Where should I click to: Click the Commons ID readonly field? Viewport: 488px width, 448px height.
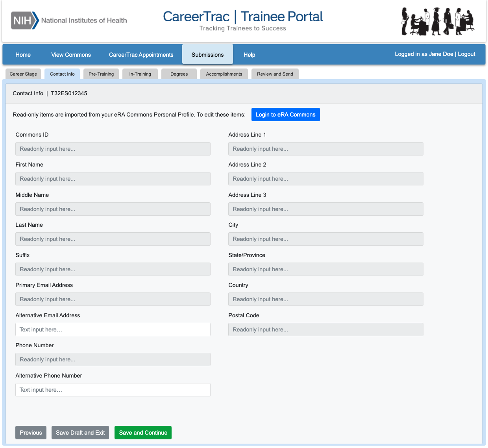click(113, 149)
